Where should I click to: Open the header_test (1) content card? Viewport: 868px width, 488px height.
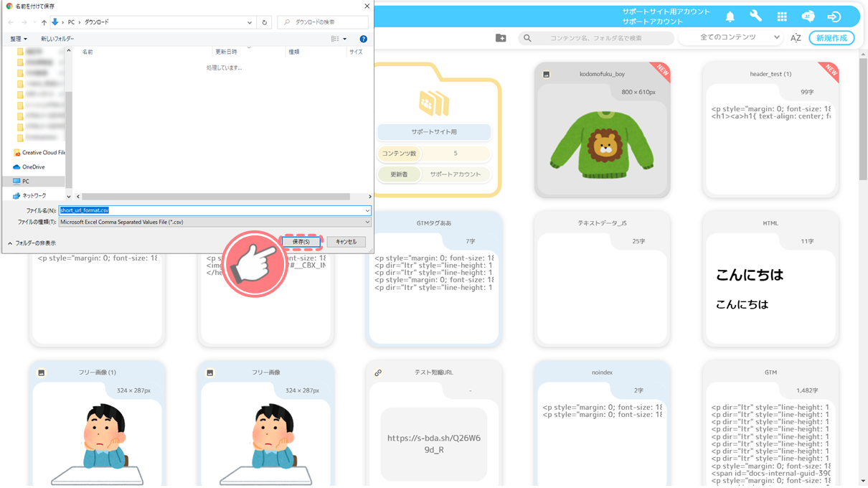click(770, 129)
